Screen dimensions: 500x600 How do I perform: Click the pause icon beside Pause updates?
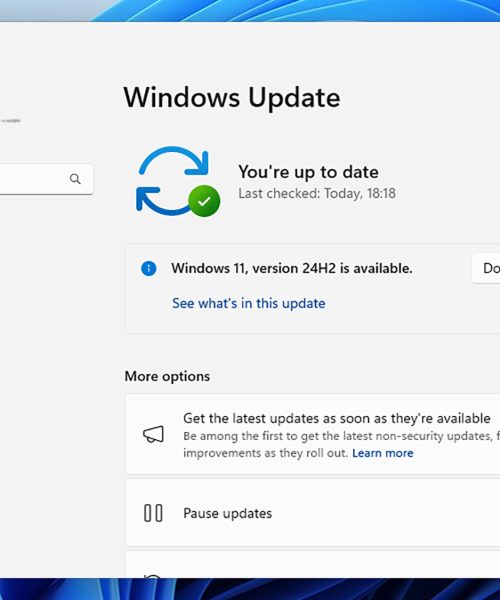point(153,513)
